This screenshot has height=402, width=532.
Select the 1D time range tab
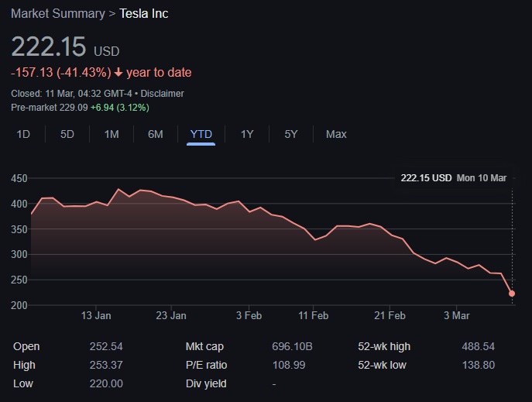coord(23,134)
